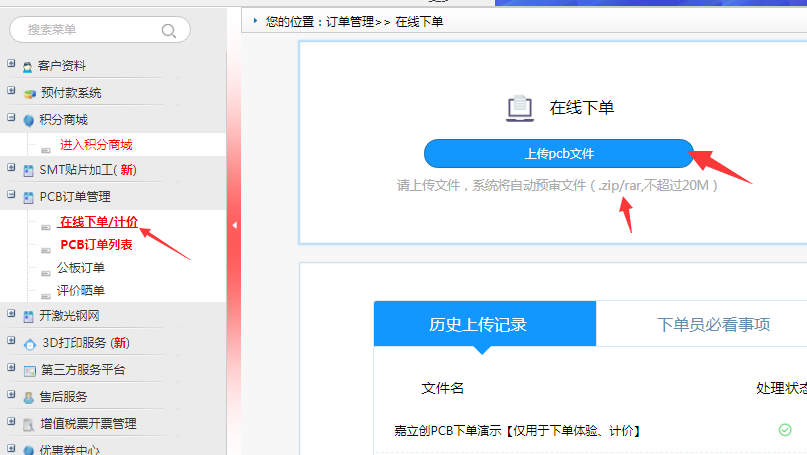Expand the 客户资料 tree node
807x455 pixels.
pos(11,65)
